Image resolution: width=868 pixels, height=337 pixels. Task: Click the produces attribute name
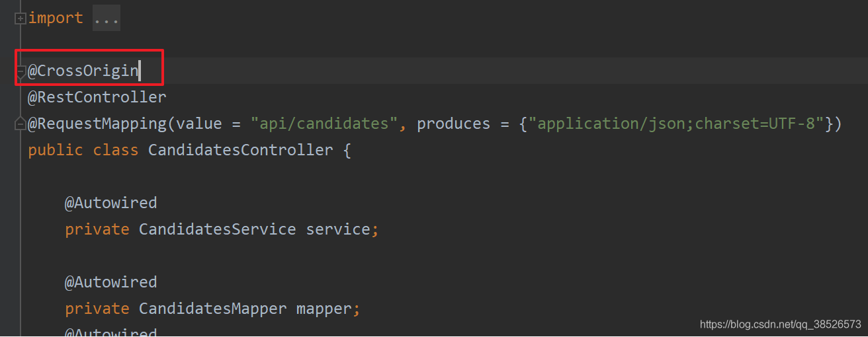(x=454, y=124)
